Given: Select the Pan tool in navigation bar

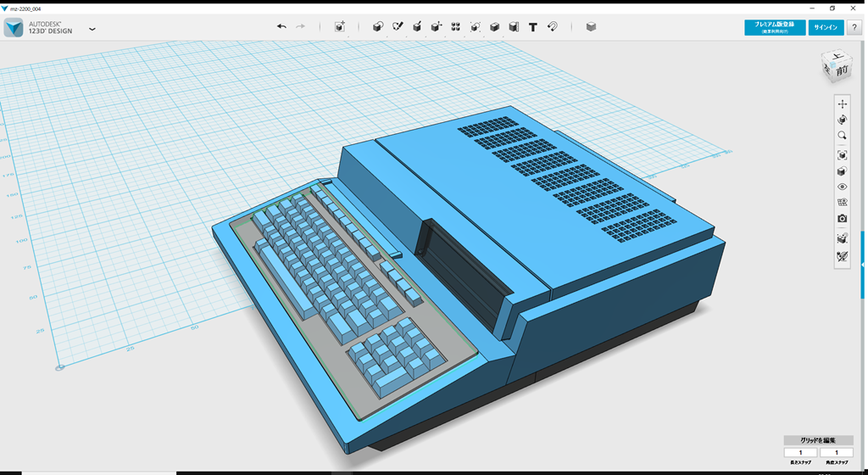Looking at the screenshot, I should [x=842, y=104].
